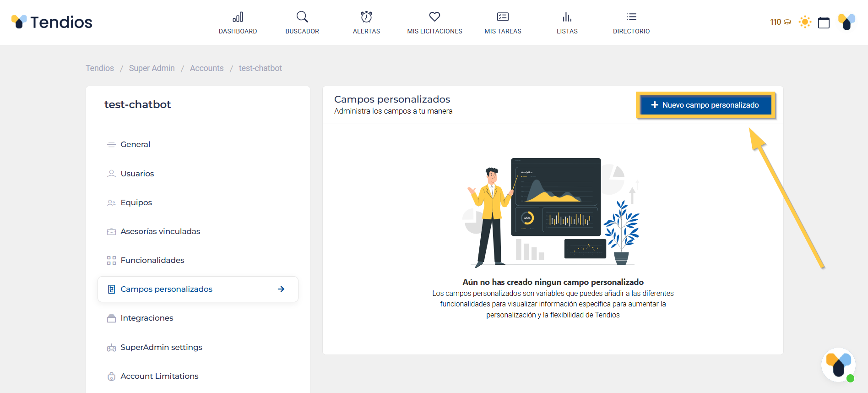
Task: Open the Usuarios section
Action: pos(137,174)
